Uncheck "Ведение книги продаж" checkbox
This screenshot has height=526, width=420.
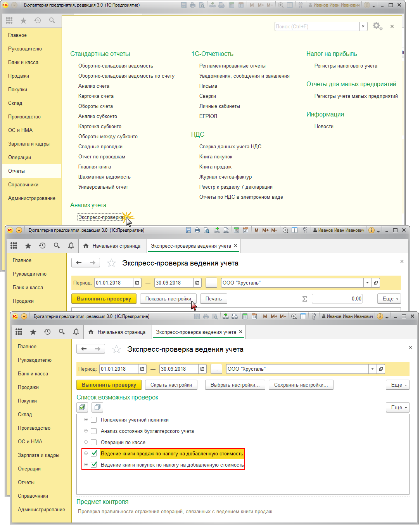point(93,453)
